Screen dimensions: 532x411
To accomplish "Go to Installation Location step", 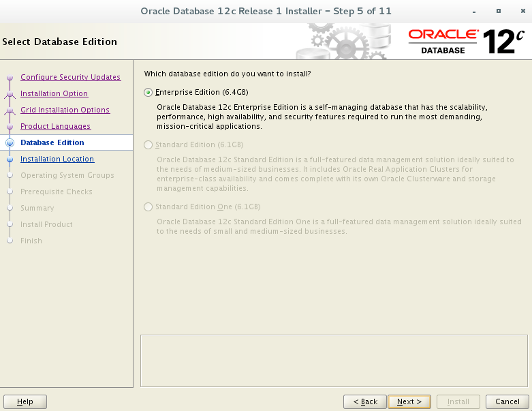I will (x=57, y=159).
